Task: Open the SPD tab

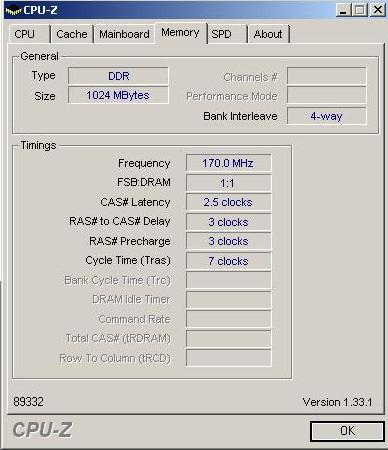Action: [x=227, y=34]
